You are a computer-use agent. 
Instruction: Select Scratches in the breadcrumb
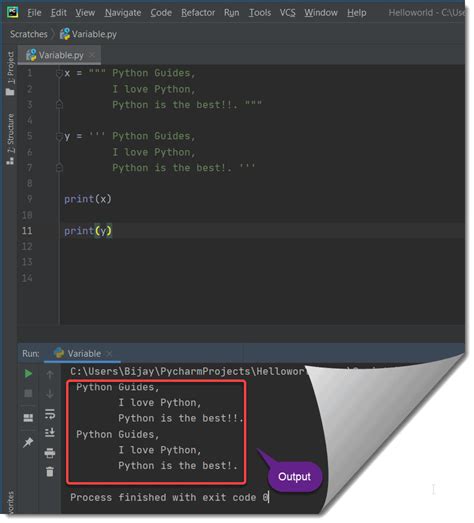[x=29, y=34]
